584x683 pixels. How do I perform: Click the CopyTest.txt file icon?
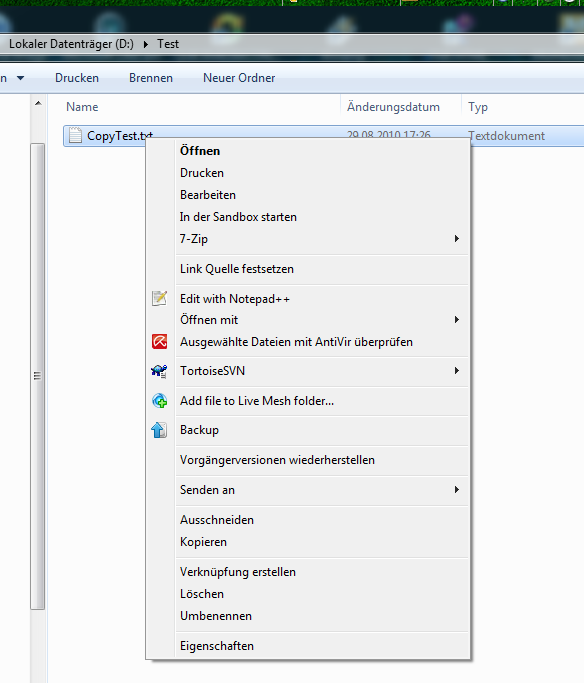click(75, 135)
